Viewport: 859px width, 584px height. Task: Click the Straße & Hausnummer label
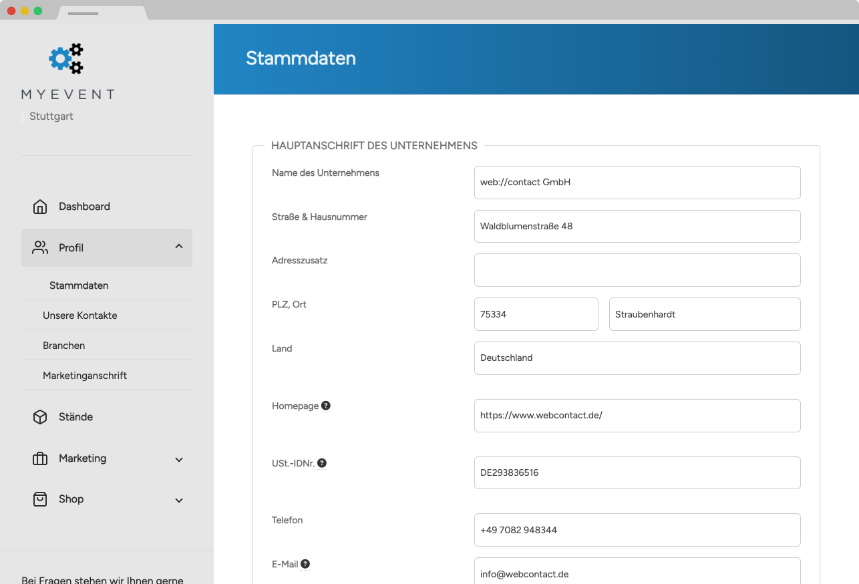pos(319,217)
